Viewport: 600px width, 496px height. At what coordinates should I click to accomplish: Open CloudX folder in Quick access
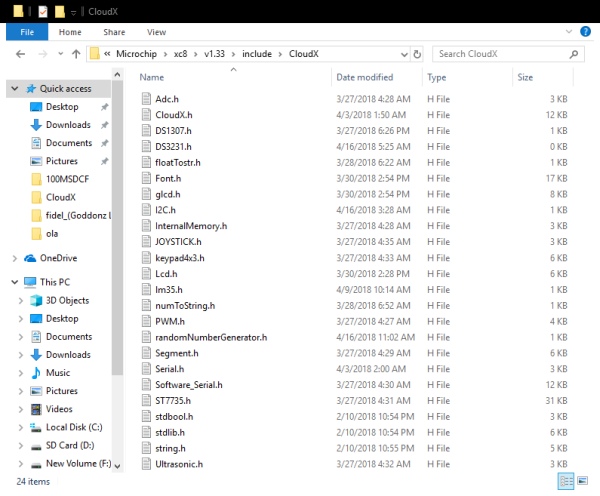[x=61, y=197]
